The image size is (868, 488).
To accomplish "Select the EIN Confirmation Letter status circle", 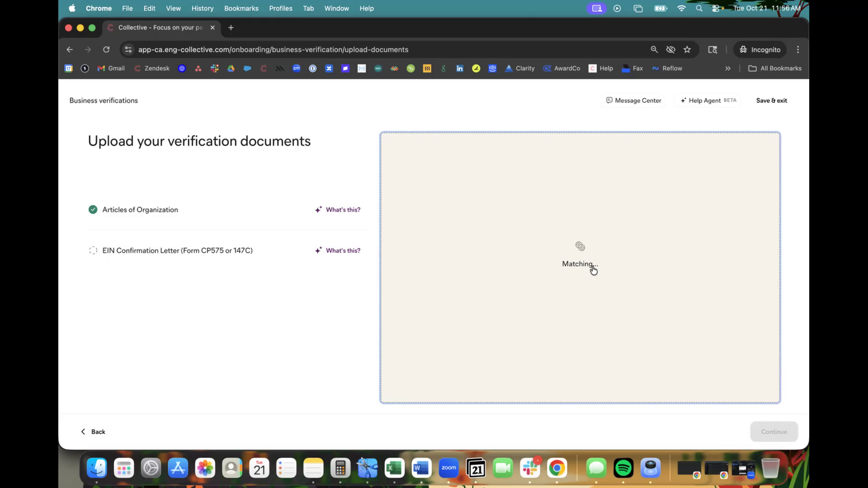I will 93,250.
